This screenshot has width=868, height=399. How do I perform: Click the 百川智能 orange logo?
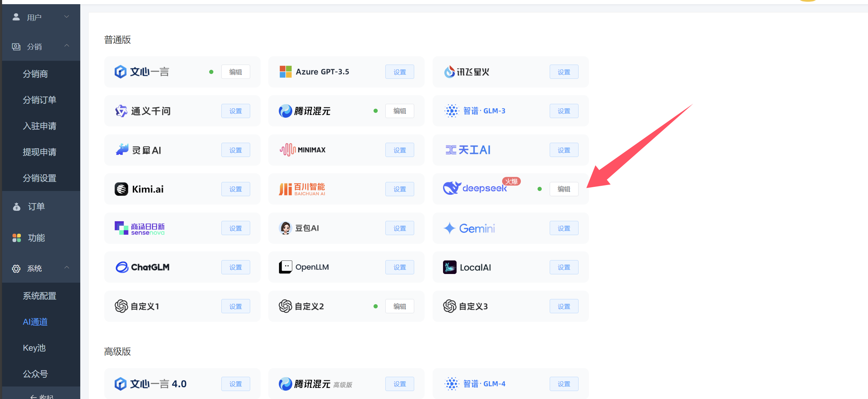click(285, 189)
